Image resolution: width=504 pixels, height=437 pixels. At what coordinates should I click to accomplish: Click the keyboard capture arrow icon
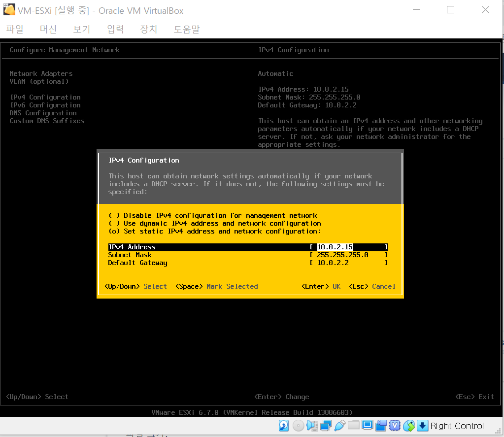pyautogui.click(x=422, y=426)
